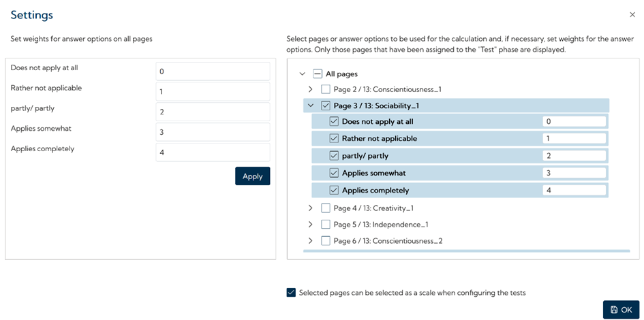Toggle the All pages checkbox
Screen dimensions: 644x320
click(x=318, y=74)
